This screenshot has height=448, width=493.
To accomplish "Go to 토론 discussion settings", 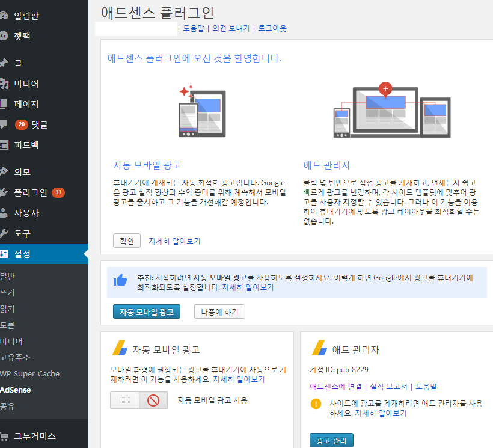I will click(x=8, y=325).
